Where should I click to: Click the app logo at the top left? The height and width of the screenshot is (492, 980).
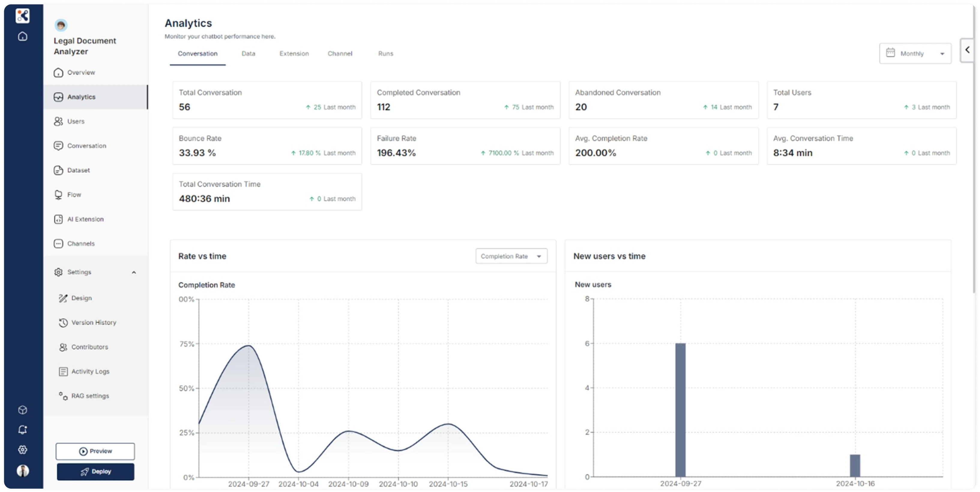[23, 16]
